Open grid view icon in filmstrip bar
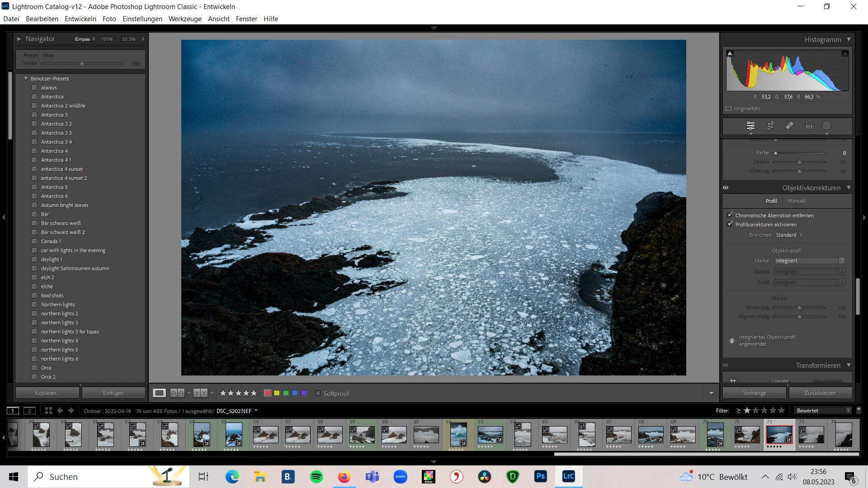This screenshot has height=488, width=868. pos(48,411)
